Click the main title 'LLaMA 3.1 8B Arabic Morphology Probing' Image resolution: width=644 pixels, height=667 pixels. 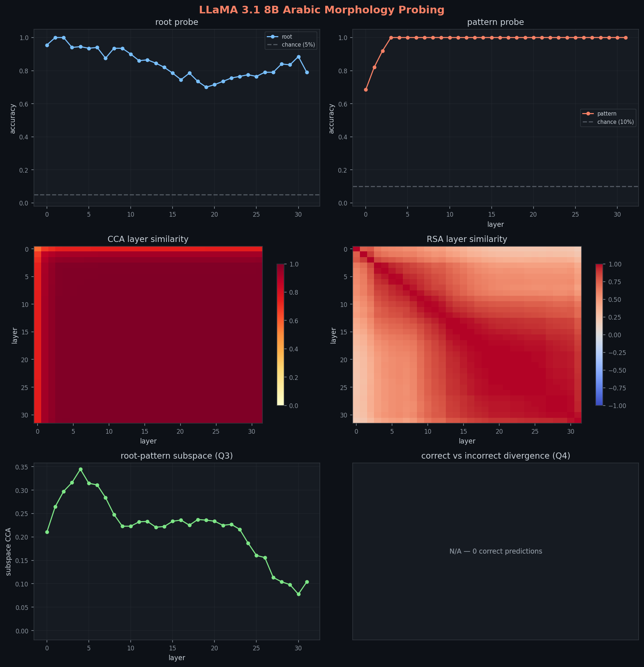[x=322, y=10]
